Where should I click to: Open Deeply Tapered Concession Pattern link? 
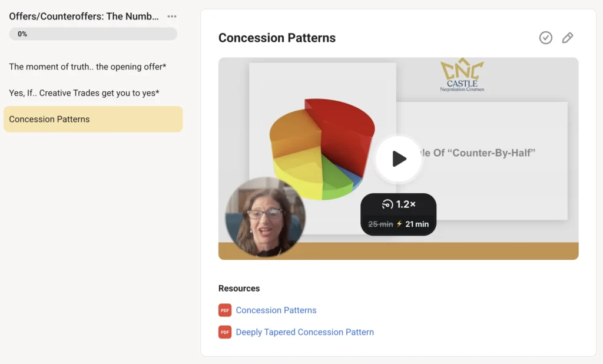coord(304,332)
